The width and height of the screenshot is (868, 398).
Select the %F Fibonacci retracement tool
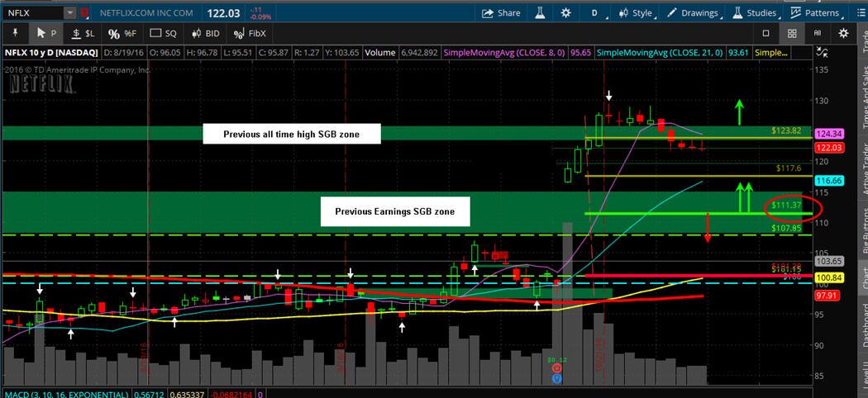(x=122, y=34)
